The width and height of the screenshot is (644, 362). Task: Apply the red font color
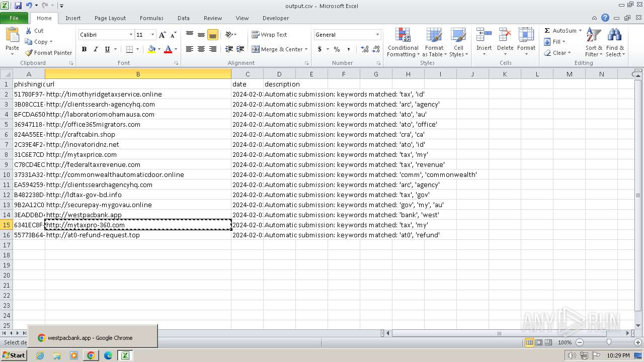tap(168, 49)
